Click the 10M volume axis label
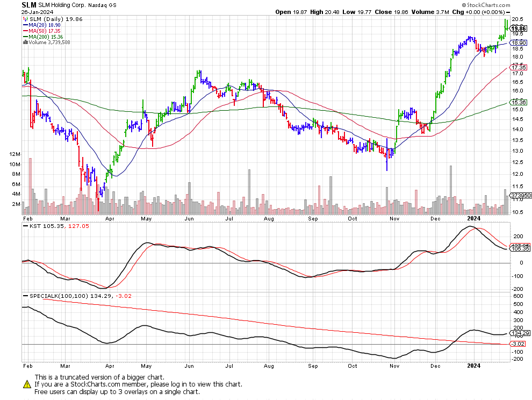 15,165
